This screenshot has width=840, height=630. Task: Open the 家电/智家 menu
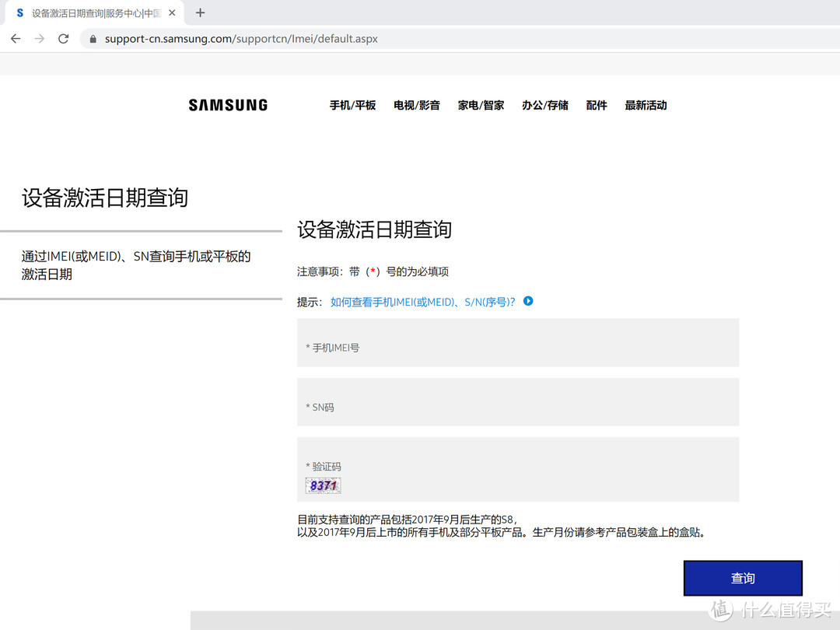point(481,106)
